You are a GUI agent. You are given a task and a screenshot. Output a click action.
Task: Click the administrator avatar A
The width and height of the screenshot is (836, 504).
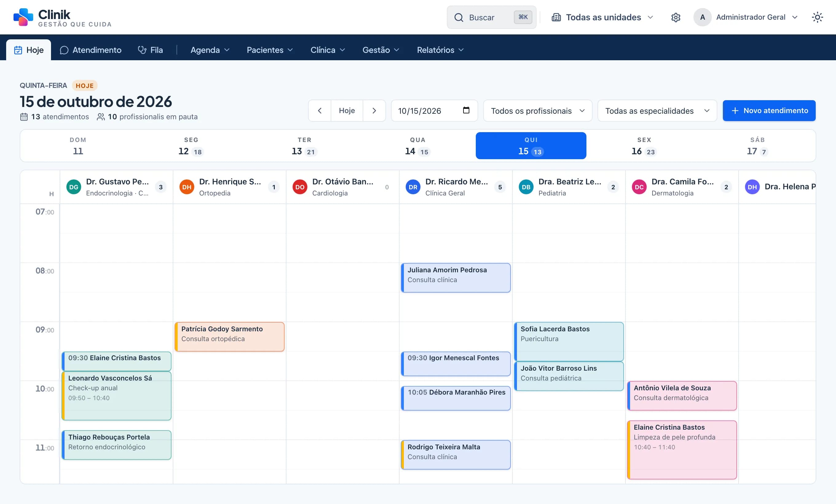click(x=702, y=17)
